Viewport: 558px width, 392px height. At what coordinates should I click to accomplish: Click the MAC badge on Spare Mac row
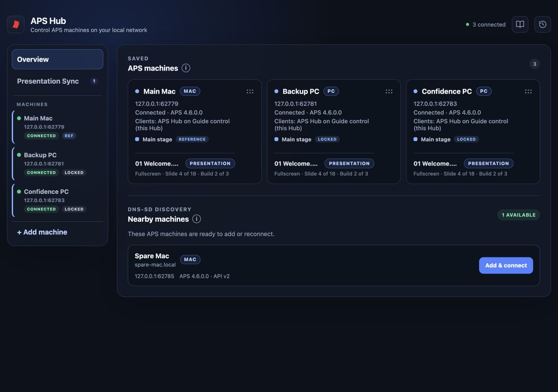pos(190,260)
